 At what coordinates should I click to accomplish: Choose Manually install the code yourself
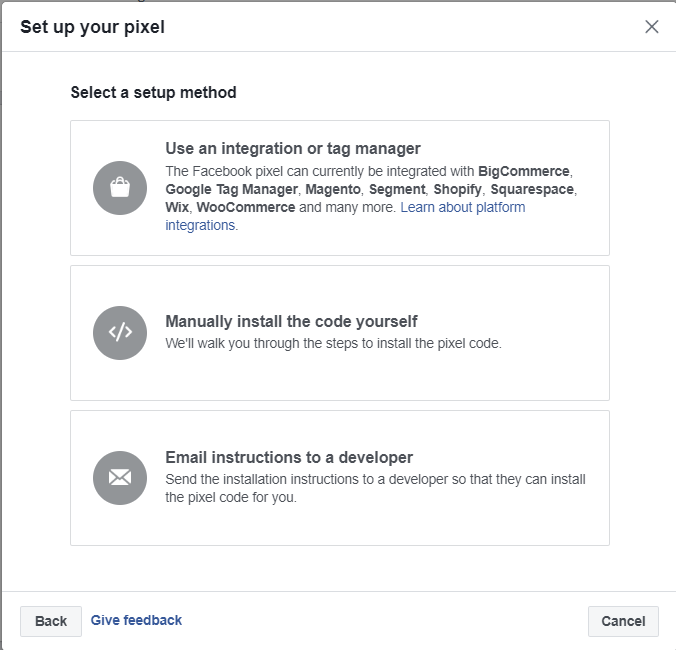pyautogui.click(x=291, y=321)
